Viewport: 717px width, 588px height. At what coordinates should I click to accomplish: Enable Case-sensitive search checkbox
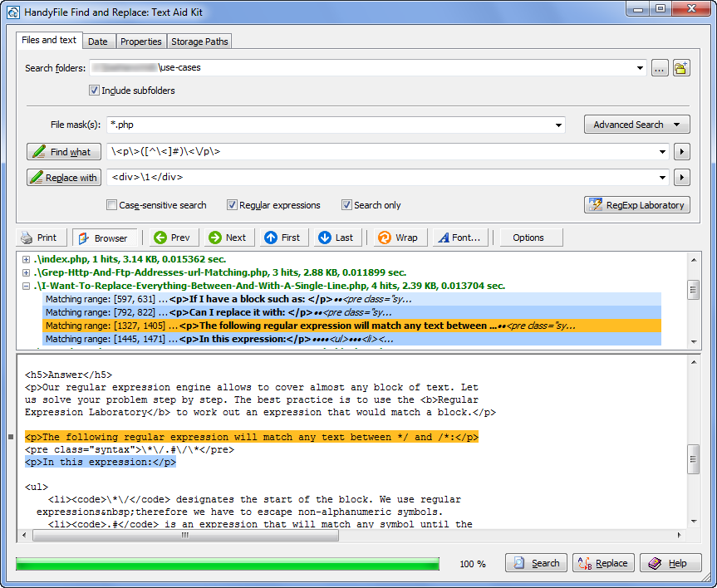[111, 205]
